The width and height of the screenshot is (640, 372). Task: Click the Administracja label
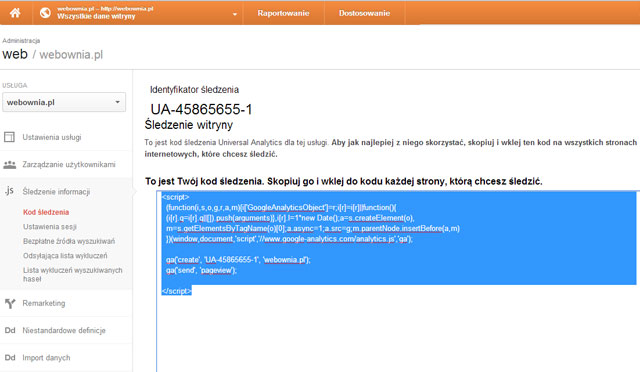pyautogui.click(x=21, y=40)
